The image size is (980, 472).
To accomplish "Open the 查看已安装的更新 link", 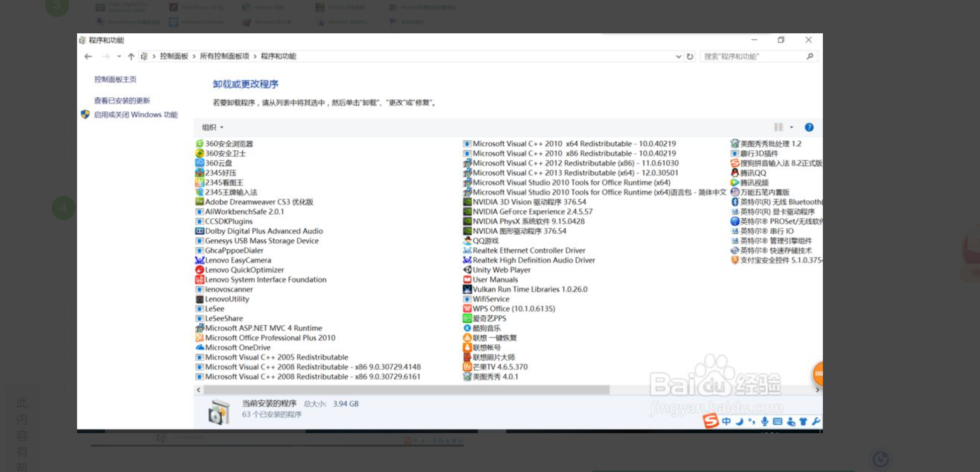I will coord(122,100).
